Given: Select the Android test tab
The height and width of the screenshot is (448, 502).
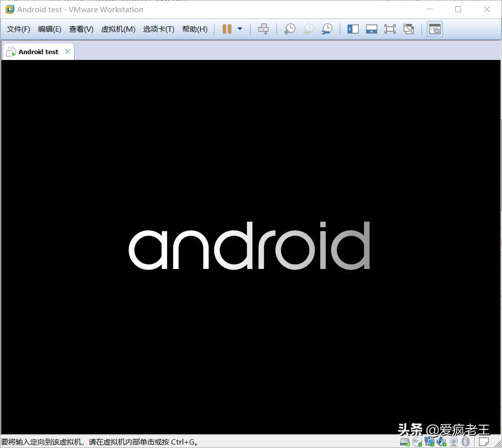Looking at the screenshot, I should click(39, 52).
